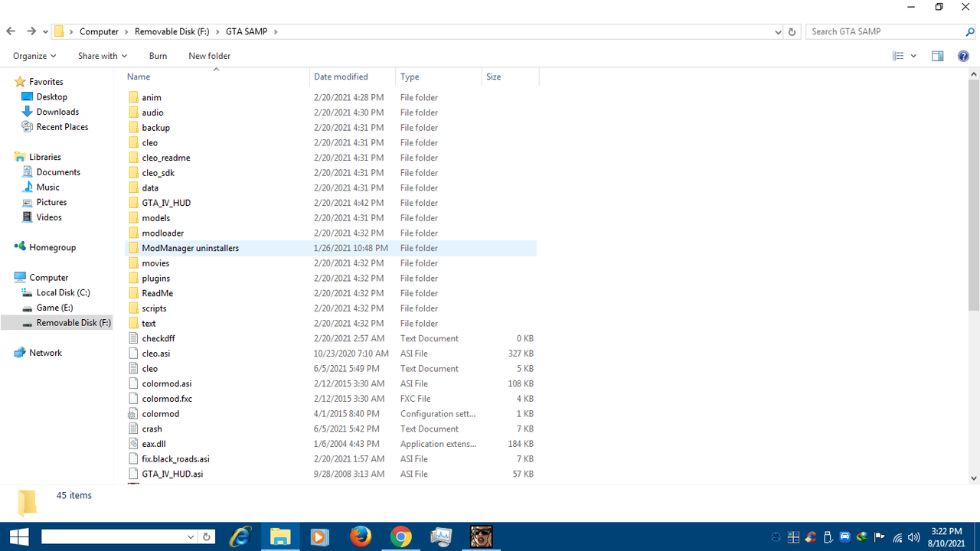Go back with the Back arrow

[11, 31]
